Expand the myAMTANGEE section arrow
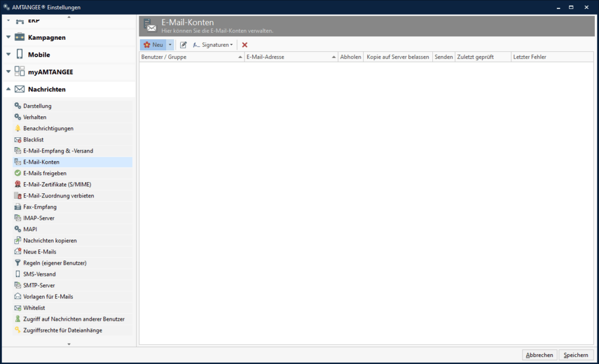599x364 pixels. coord(8,71)
